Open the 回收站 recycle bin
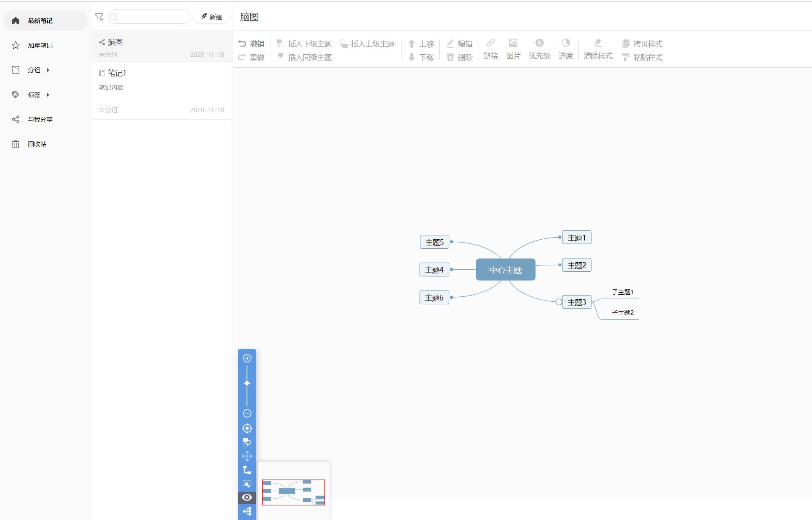 [37, 144]
